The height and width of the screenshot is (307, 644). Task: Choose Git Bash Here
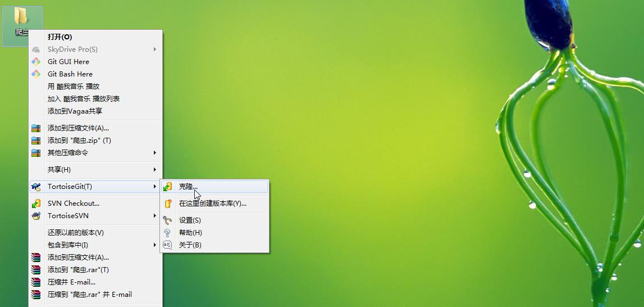click(95, 74)
